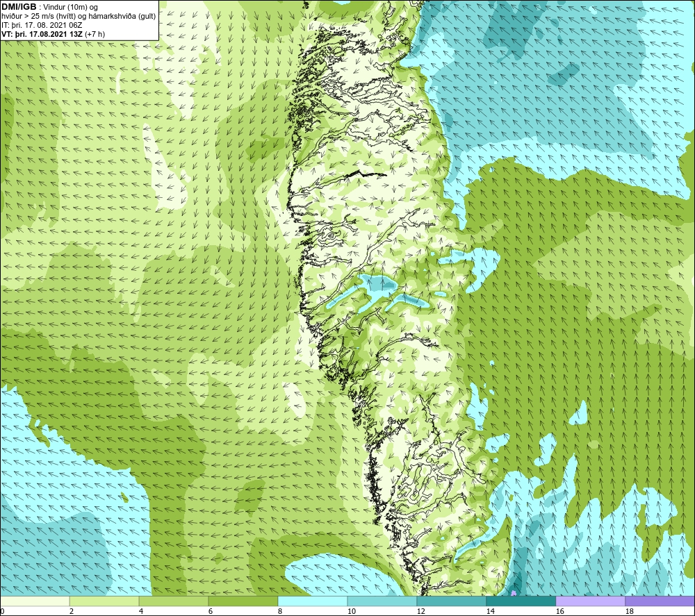Screen dimensions: 695x616
Task: Click the dark teal 14–16 m/s legend swatch
Action: click(521, 601)
